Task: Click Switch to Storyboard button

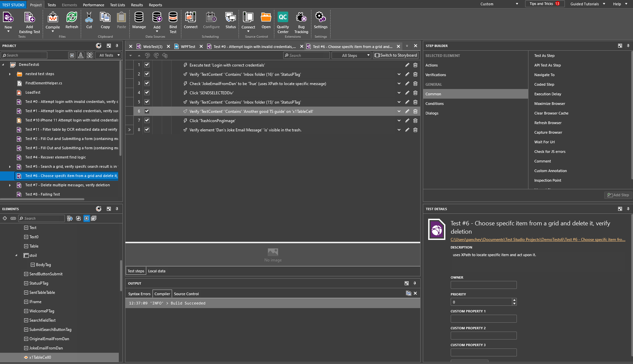Action: (x=396, y=55)
